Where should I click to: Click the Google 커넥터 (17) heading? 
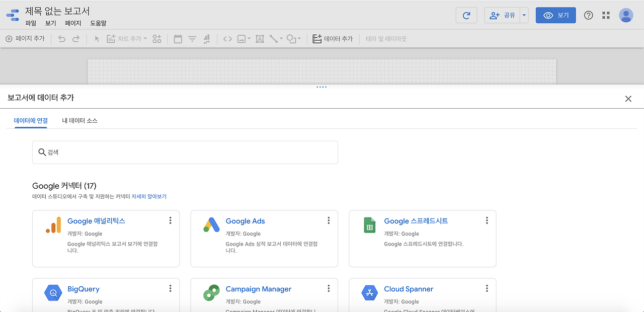[x=64, y=186]
